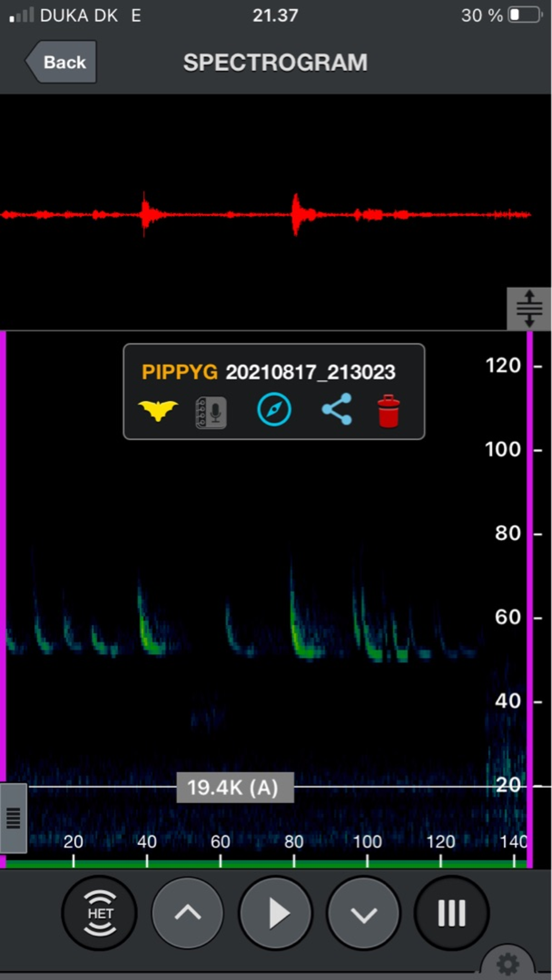Tap the PIPPYG species label

click(179, 372)
